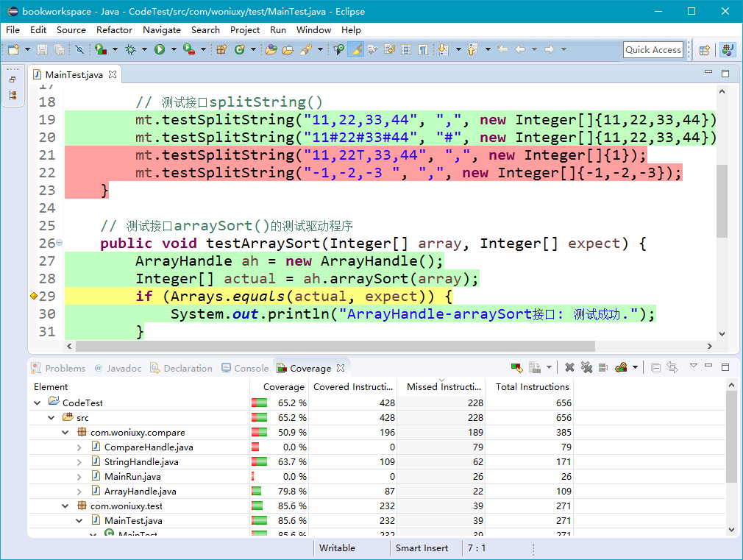Sort by the Missed Instructions column header
This screenshot has height=560, width=743.
(x=441, y=386)
